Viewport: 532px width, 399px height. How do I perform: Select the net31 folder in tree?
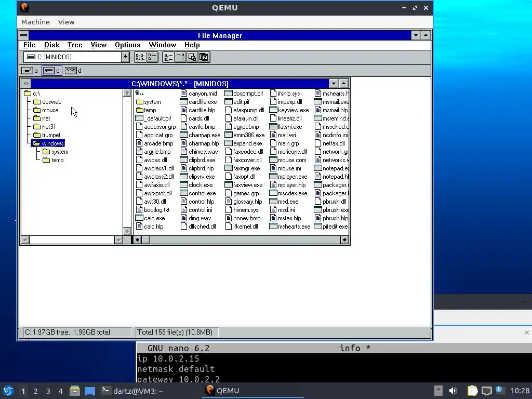pos(45,127)
